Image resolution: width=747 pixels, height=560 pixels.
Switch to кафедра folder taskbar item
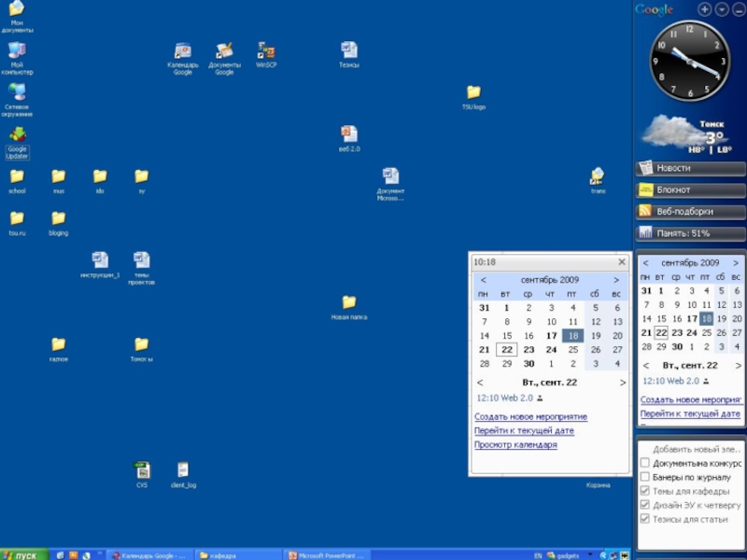[238, 555]
